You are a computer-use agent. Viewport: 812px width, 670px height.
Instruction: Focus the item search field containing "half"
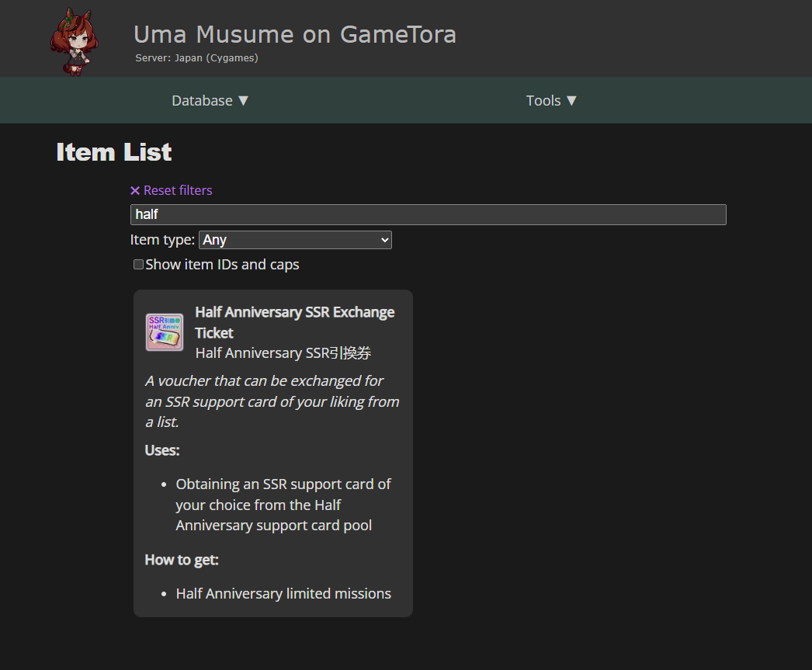(428, 215)
